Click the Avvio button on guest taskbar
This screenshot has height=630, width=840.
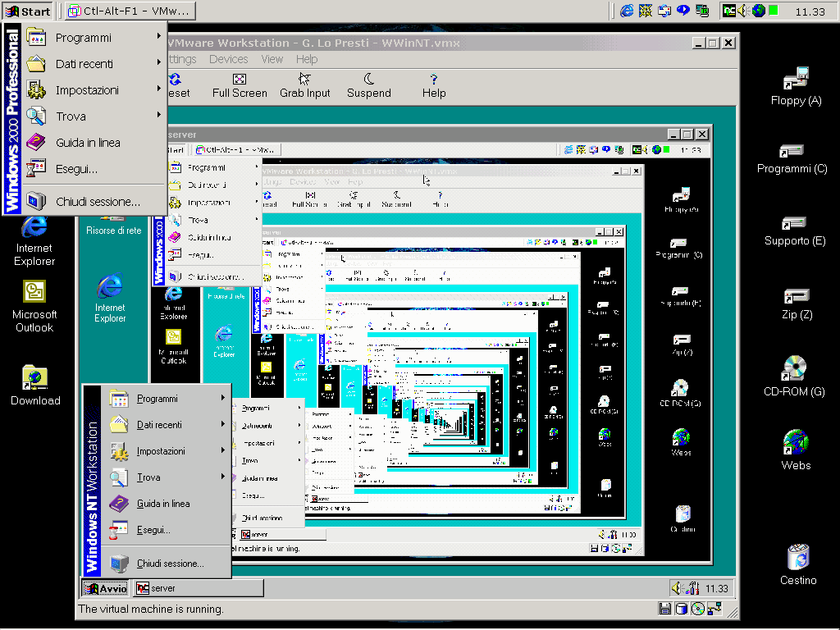(106, 588)
